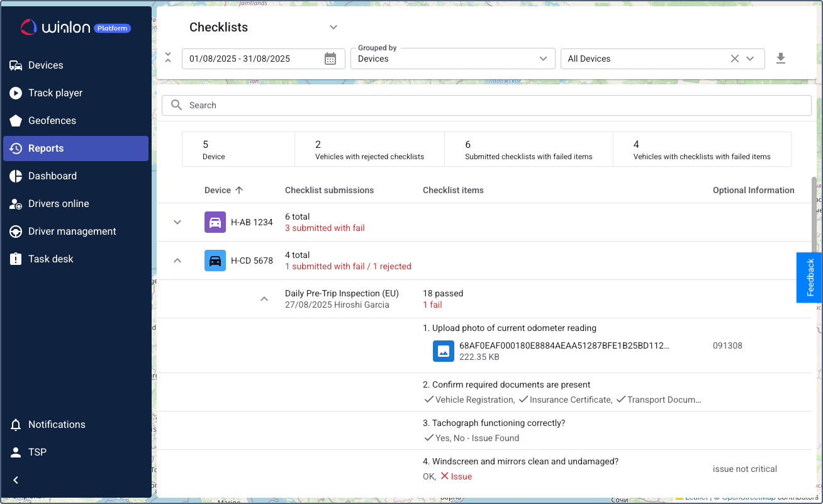
Task: Collapse the Daily Pre-Trip Inspection entry
Action: pos(264,299)
